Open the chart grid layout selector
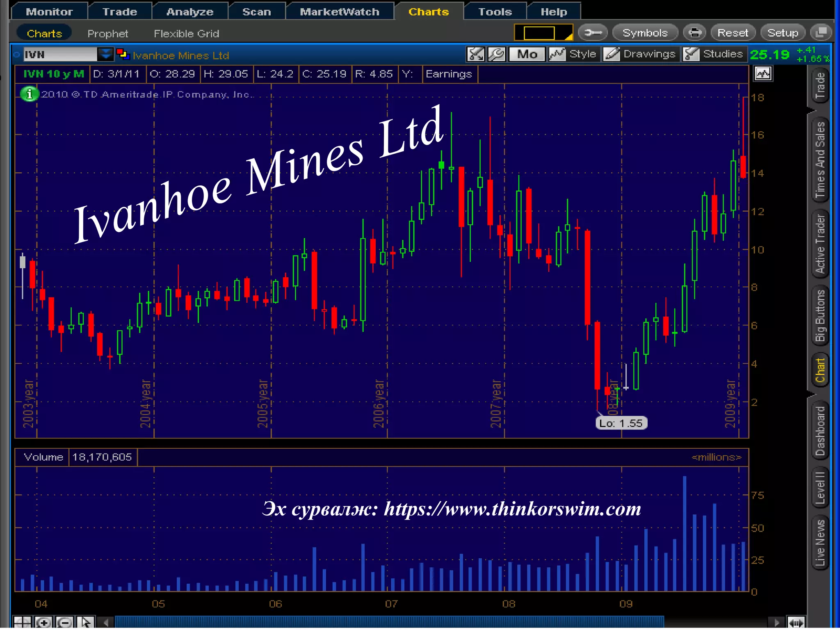This screenshot has width=840, height=630. coord(543,32)
